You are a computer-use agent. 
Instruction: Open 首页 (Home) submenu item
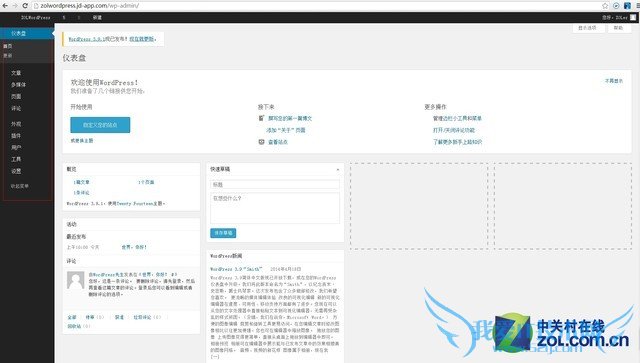7,46
